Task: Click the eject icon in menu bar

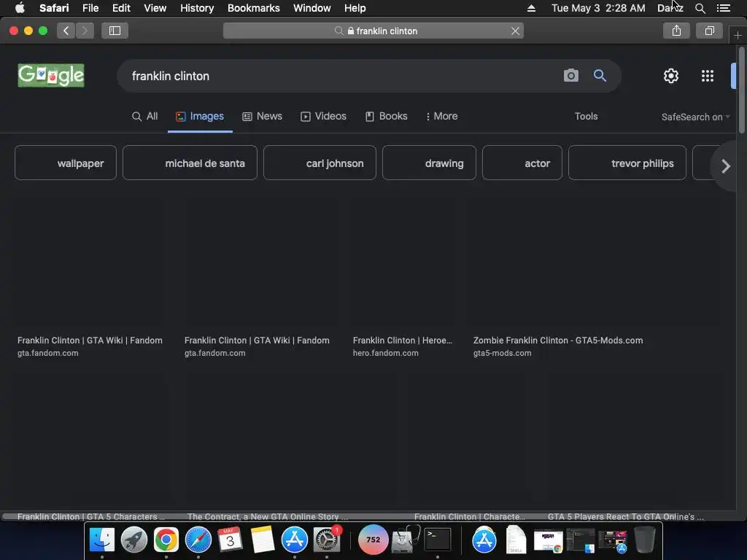Action: 531,8
